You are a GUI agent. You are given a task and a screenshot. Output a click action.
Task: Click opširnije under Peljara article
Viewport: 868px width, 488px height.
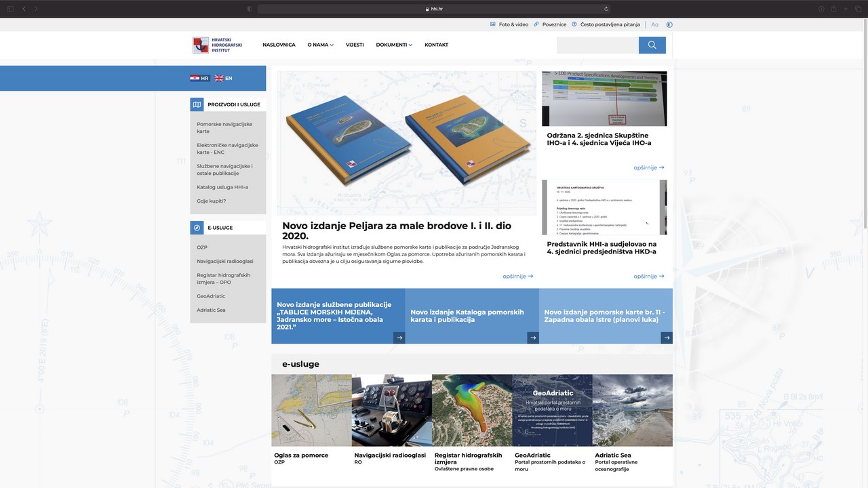point(517,277)
